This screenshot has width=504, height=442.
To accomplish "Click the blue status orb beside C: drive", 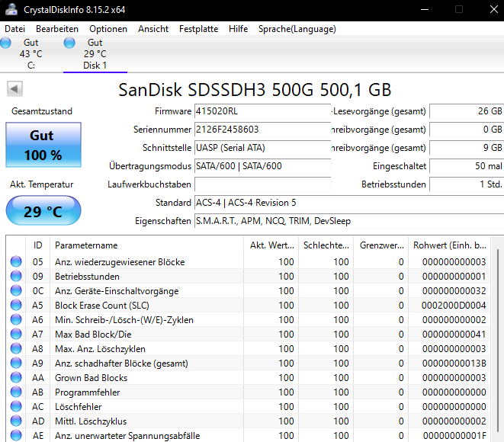I will click(x=5, y=43).
